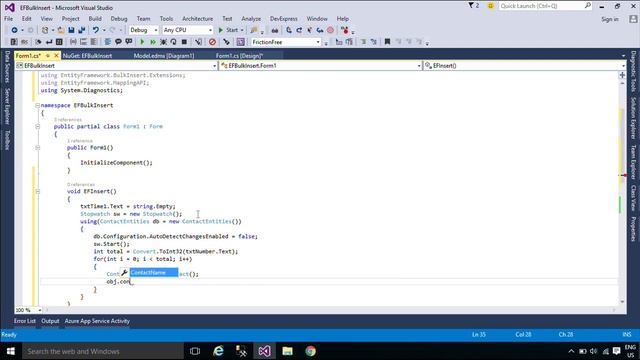Click the Save All icon
Image resolution: width=640 pixels, height=360 pixels.
82,30
